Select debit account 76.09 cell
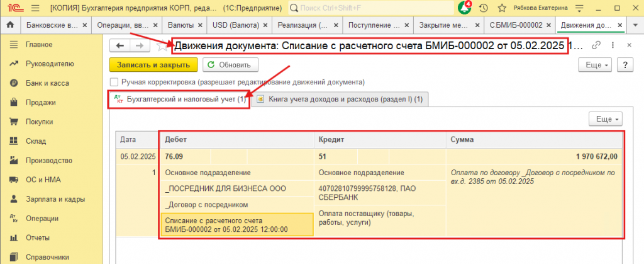The height and width of the screenshot is (264, 644). (x=186, y=156)
